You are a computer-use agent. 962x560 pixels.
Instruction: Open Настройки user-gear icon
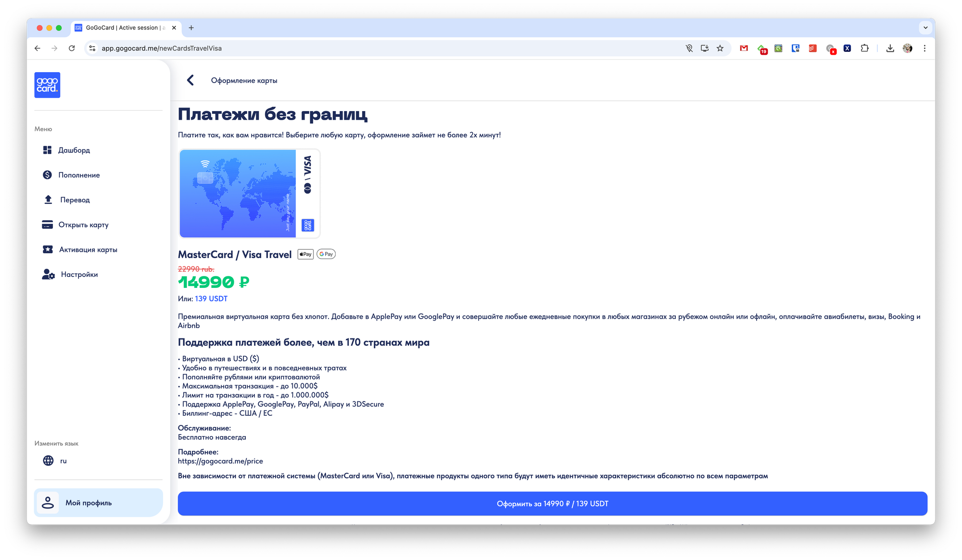pos(48,274)
